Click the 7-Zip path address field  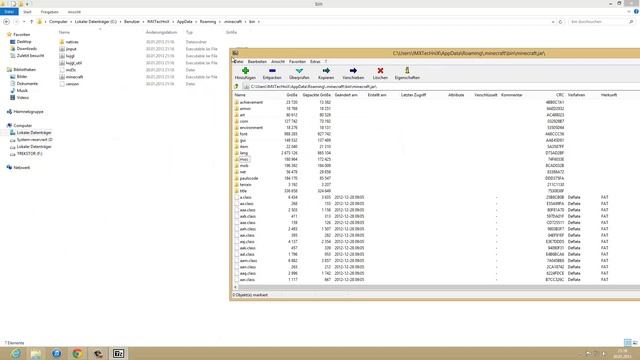[441, 87]
